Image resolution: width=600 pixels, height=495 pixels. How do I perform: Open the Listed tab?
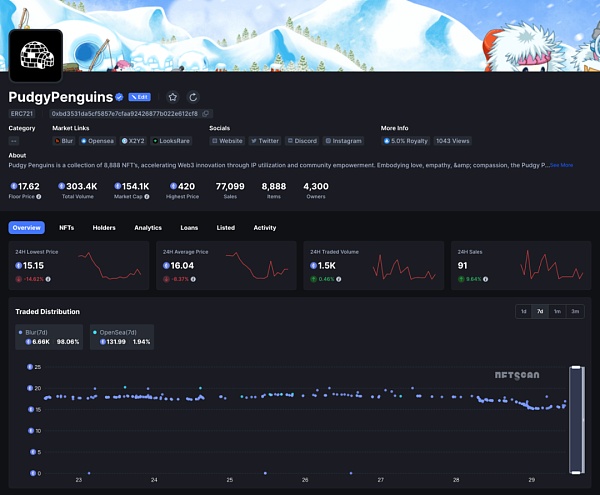pyautogui.click(x=226, y=228)
